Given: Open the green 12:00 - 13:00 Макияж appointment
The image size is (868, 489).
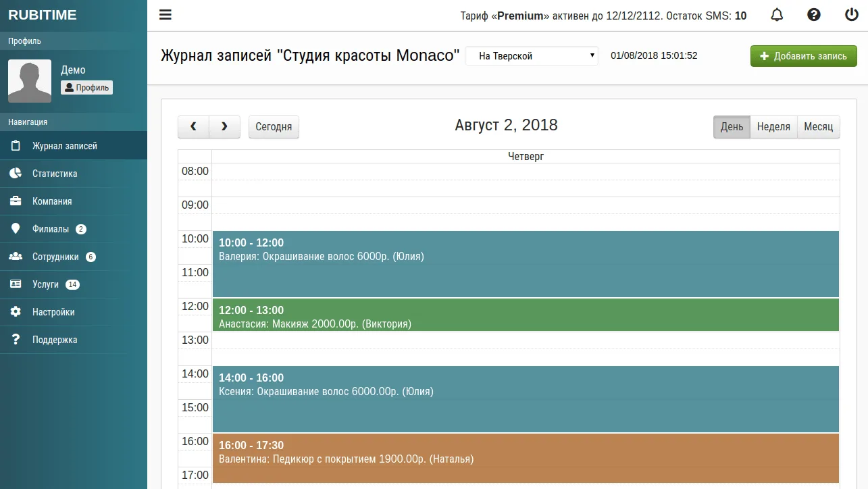Looking at the screenshot, I should (526, 315).
